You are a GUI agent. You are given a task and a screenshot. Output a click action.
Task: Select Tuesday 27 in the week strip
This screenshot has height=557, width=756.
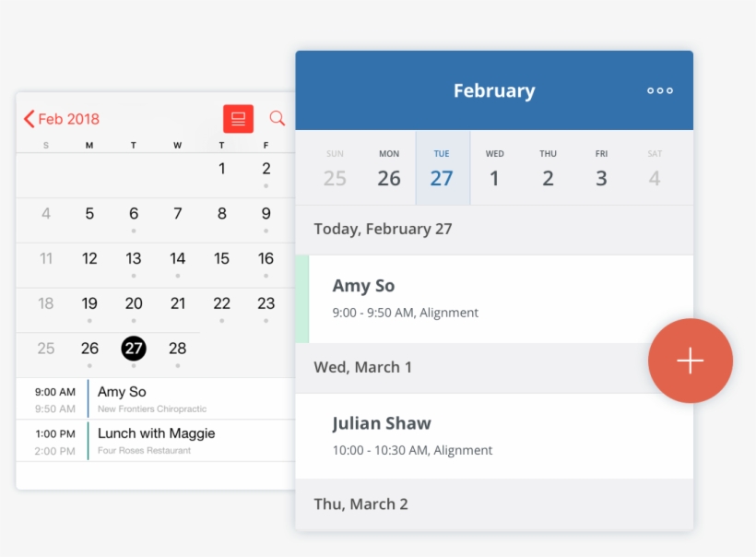tap(441, 167)
